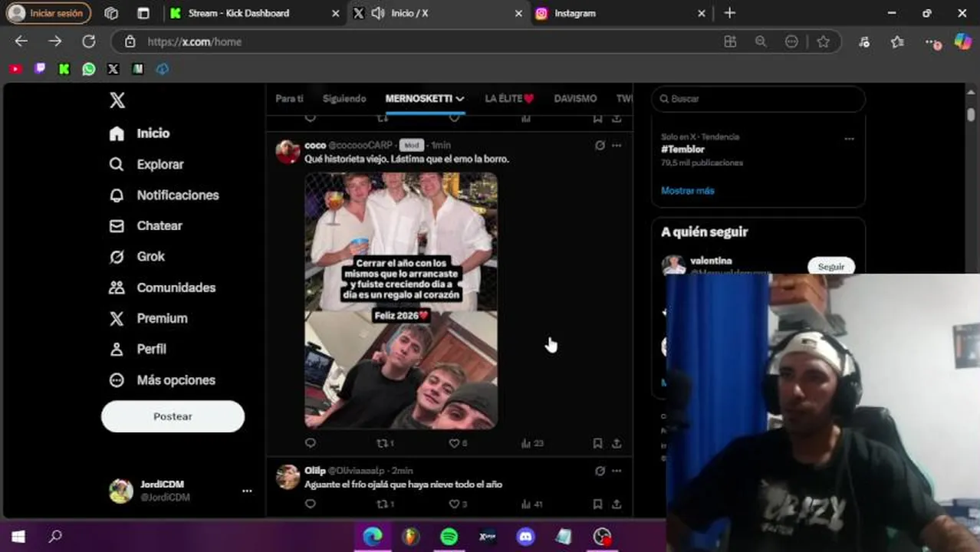Open Kick bookmark in favorites bar

coord(64,69)
